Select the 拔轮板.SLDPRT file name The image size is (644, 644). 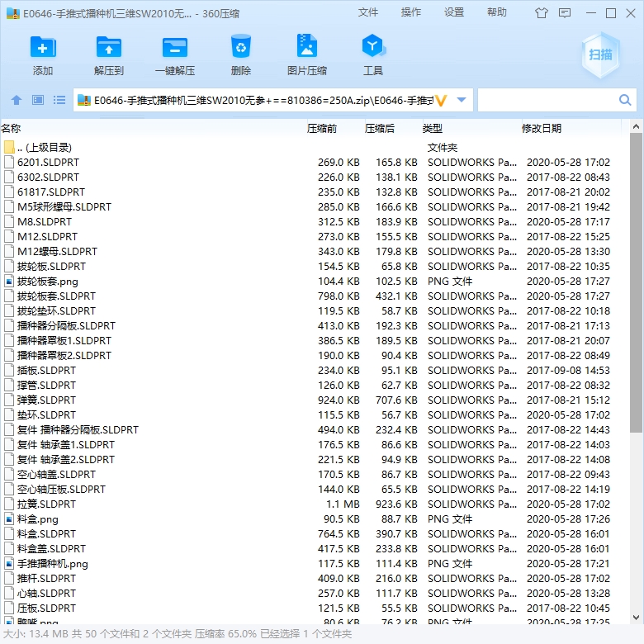51,267
